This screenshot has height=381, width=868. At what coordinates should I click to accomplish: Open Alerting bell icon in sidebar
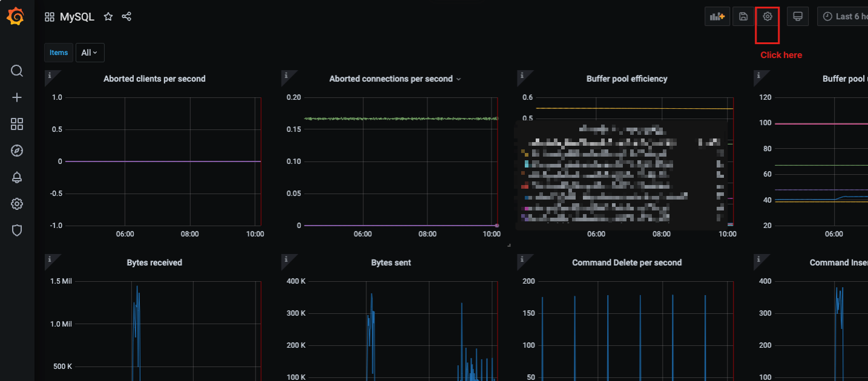(x=17, y=177)
